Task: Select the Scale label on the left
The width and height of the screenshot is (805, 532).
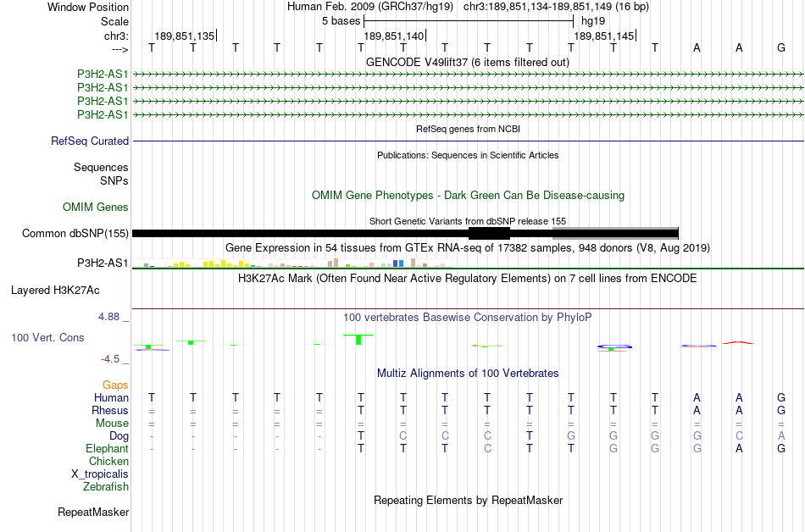Action: click(x=114, y=21)
